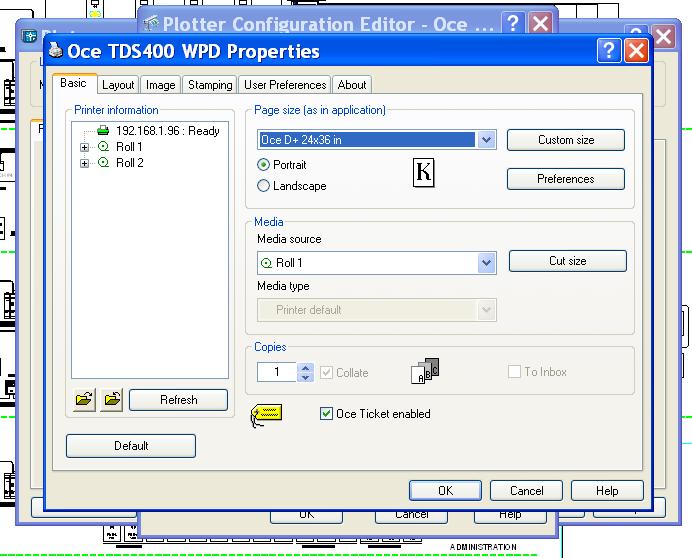The width and height of the screenshot is (692, 558).
Task: Decrease copies with the down arrow
Action: pyautogui.click(x=305, y=377)
